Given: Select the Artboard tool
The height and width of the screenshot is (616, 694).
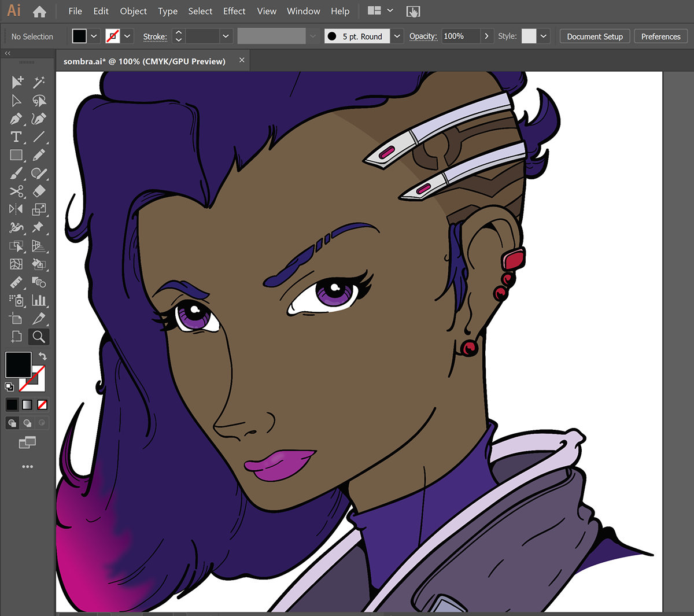Looking at the screenshot, I should [x=17, y=319].
